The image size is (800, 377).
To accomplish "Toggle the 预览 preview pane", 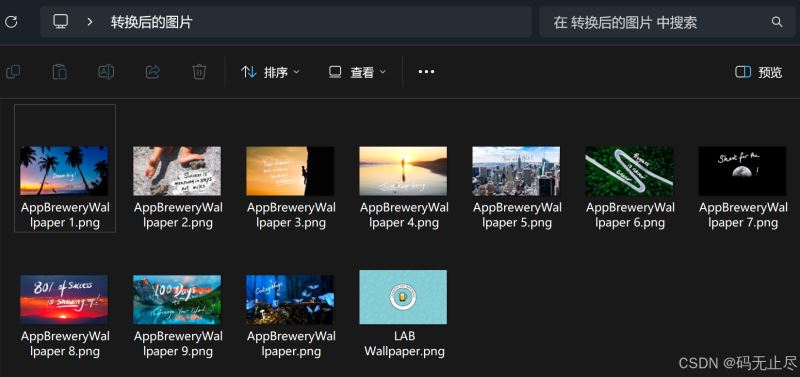I will coord(758,72).
